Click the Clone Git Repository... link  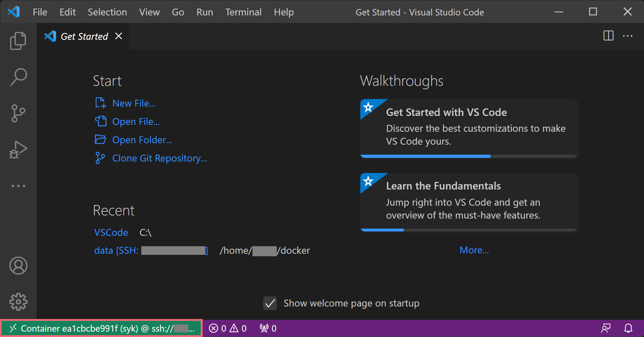click(160, 158)
